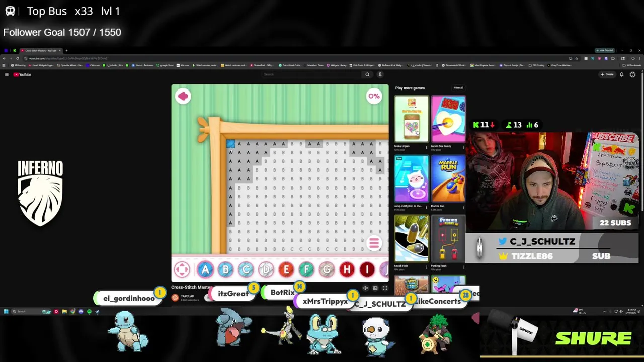Click the YouTube search field
Viewport: 644px width, 362px height.
pos(312,75)
